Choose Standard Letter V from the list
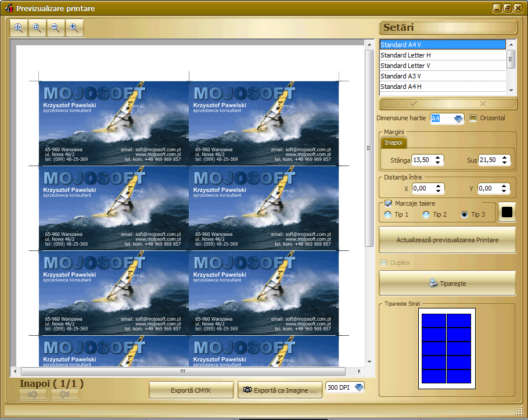This screenshot has width=528, height=420. click(443, 66)
